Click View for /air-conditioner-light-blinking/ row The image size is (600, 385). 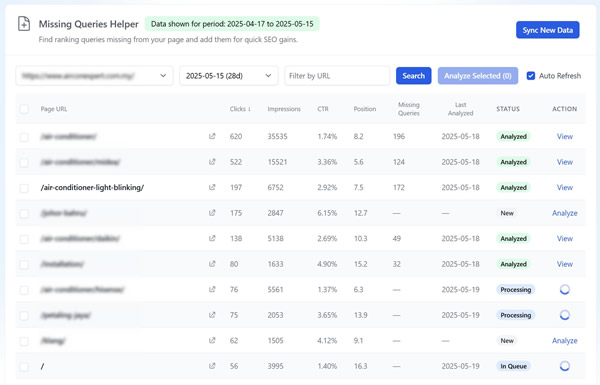click(x=565, y=188)
